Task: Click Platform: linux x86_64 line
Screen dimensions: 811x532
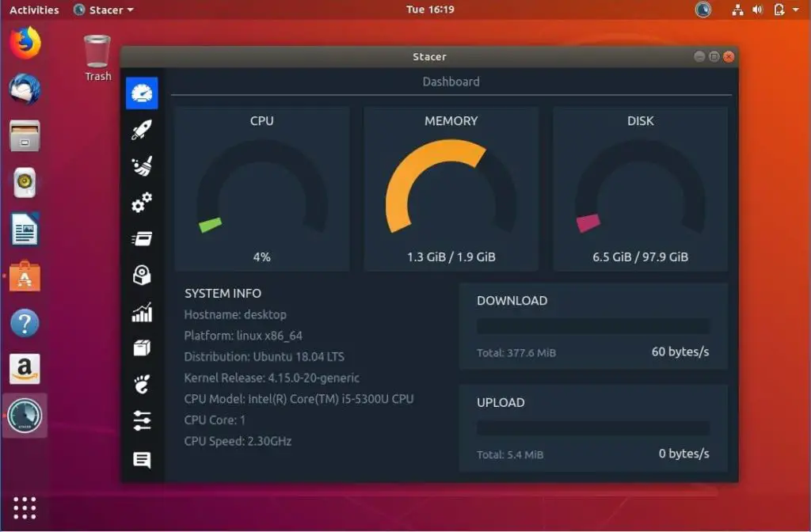Action: pyautogui.click(x=243, y=336)
